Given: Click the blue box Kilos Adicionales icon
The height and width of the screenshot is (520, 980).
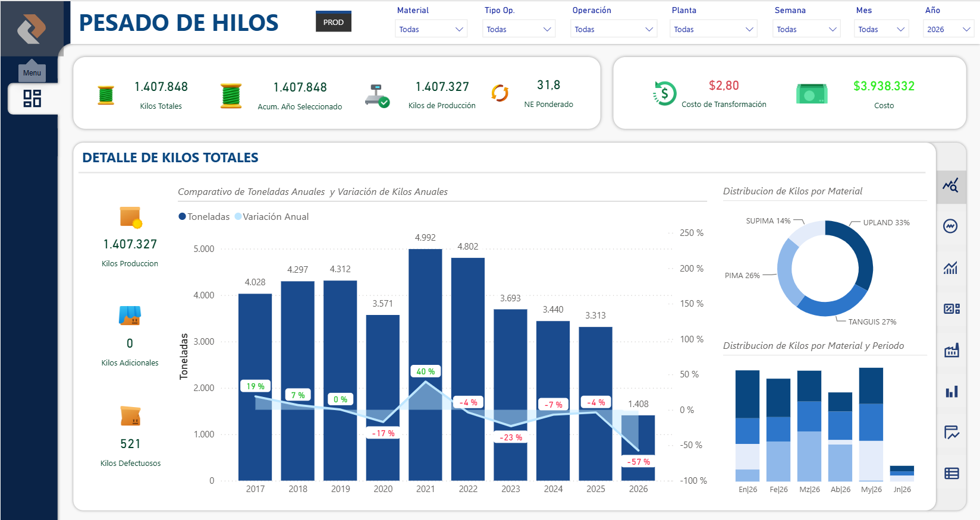Looking at the screenshot, I should click(x=130, y=316).
